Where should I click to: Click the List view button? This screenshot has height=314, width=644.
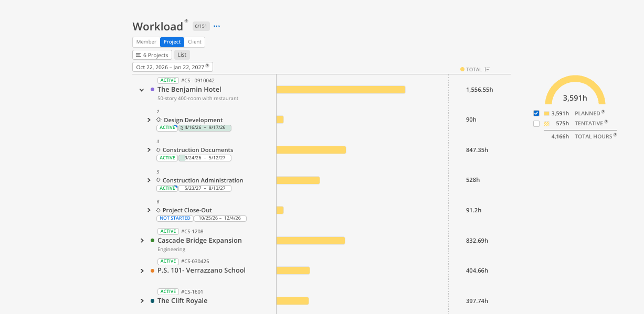pyautogui.click(x=182, y=55)
